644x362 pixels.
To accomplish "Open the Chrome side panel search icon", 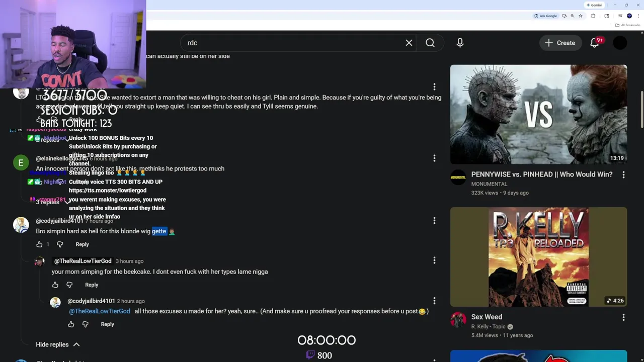I will coord(607,16).
